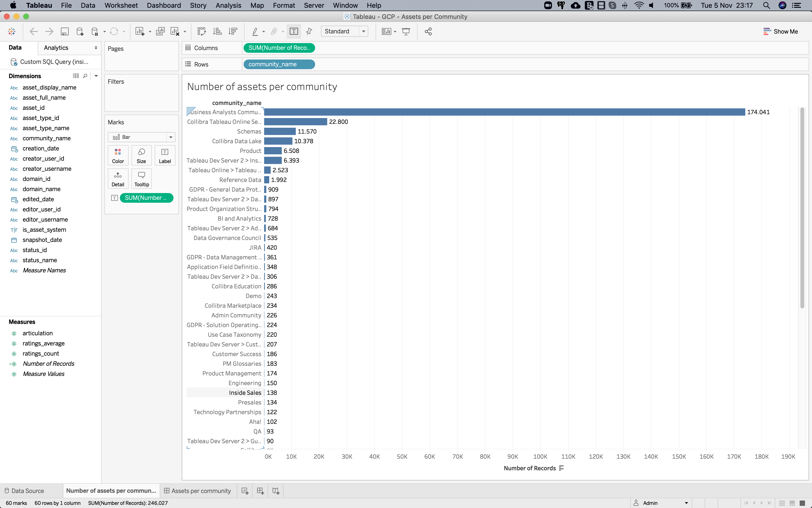Screen dimensions: 812x508
Task: Switch to Show Tabs view
Action: [803, 503]
